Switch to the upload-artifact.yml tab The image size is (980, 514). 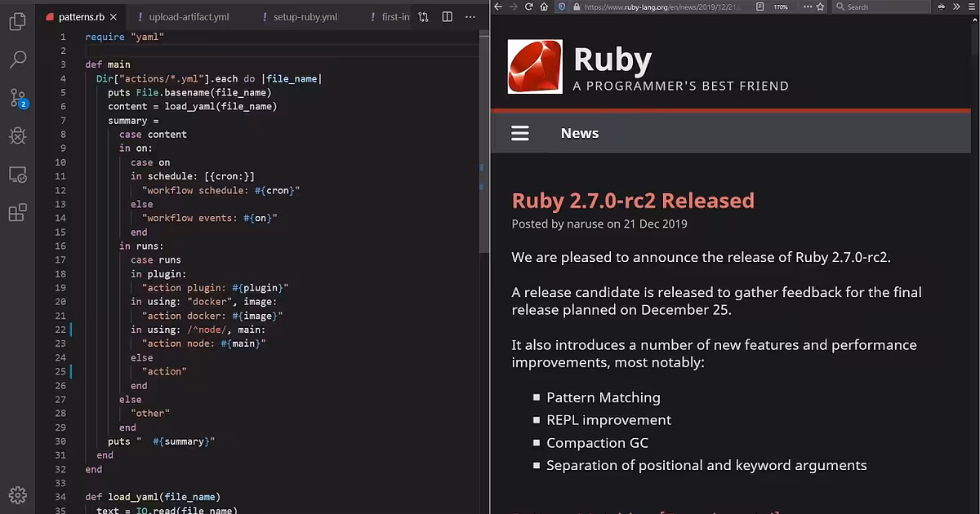coord(187,17)
